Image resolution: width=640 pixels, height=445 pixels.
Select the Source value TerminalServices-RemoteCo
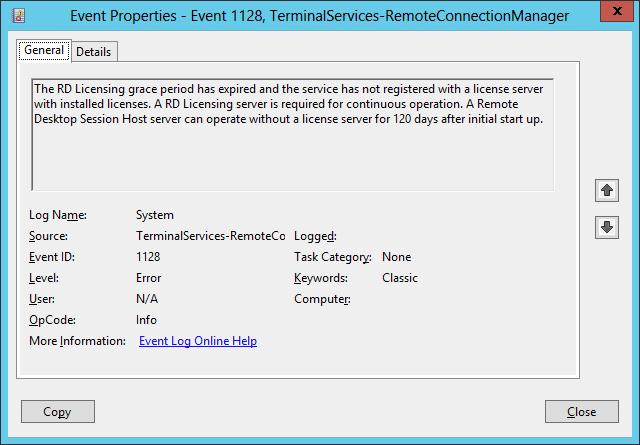210,236
